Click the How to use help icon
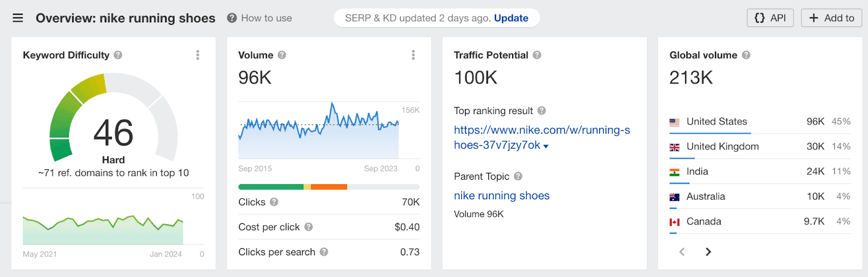The image size is (868, 277). click(x=232, y=18)
